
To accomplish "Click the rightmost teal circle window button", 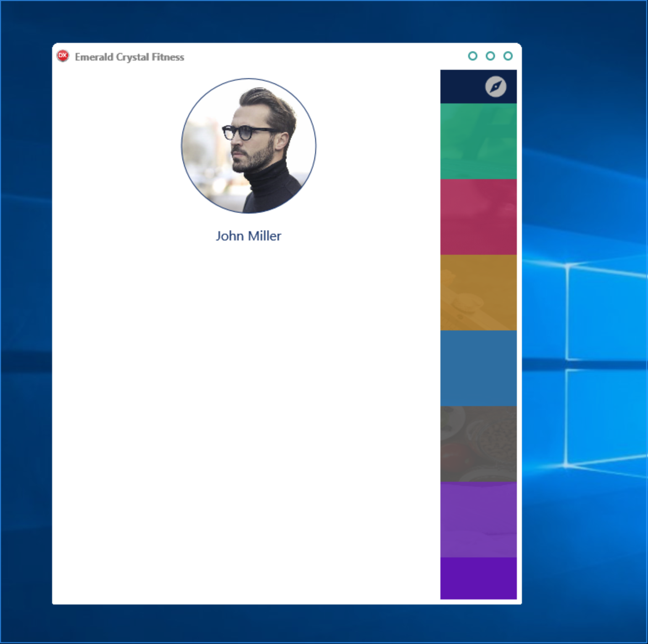I will click(508, 56).
